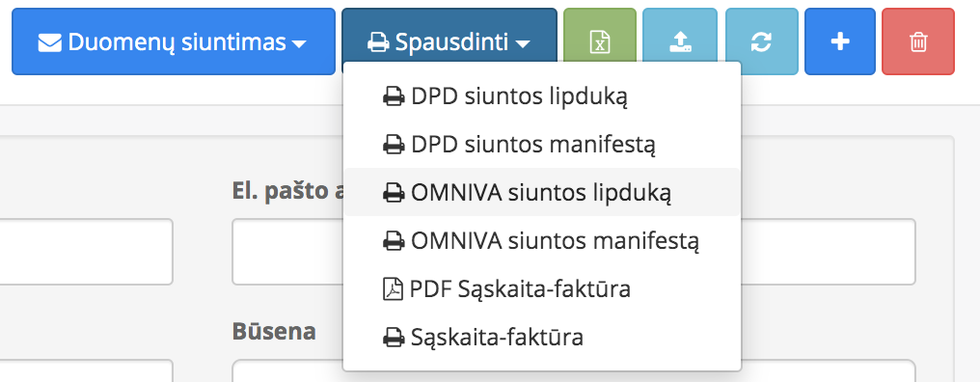Click the upload icon button

click(680, 41)
